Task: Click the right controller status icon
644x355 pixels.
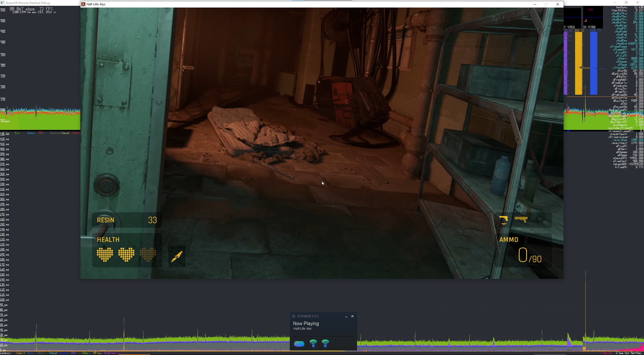Action: 325,343
